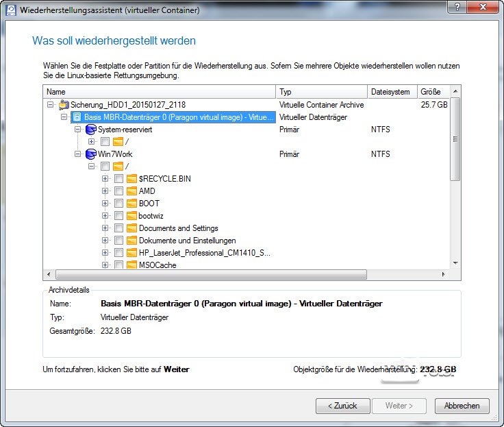Click the Weiter button
This screenshot has height=427, width=504.
[x=399, y=406]
